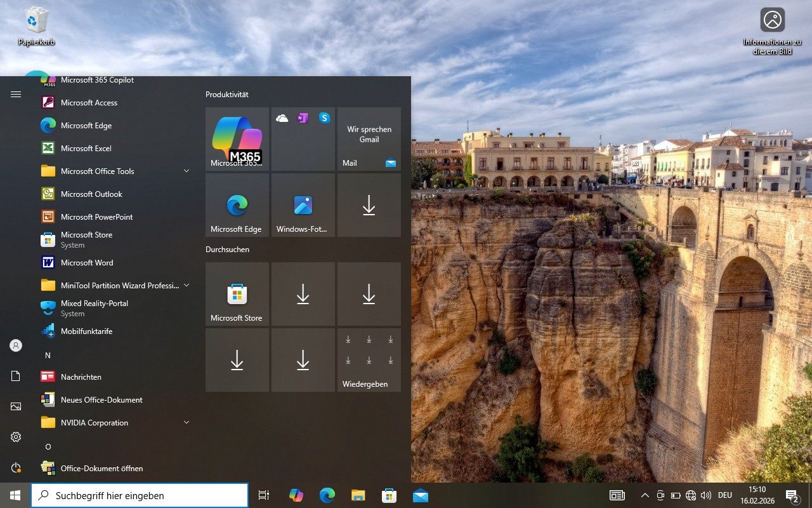The width and height of the screenshot is (812, 508).
Task: Open File Explorer from the taskbar
Action: click(x=358, y=495)
